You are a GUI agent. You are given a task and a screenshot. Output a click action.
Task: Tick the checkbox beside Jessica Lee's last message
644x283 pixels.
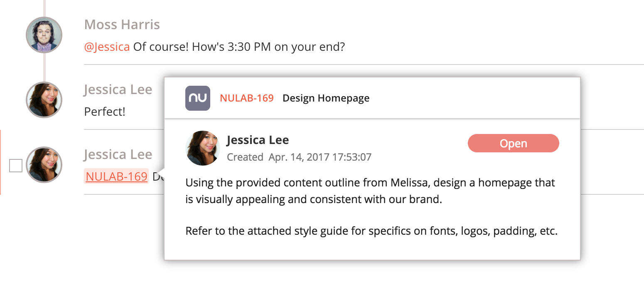(16, 166)
